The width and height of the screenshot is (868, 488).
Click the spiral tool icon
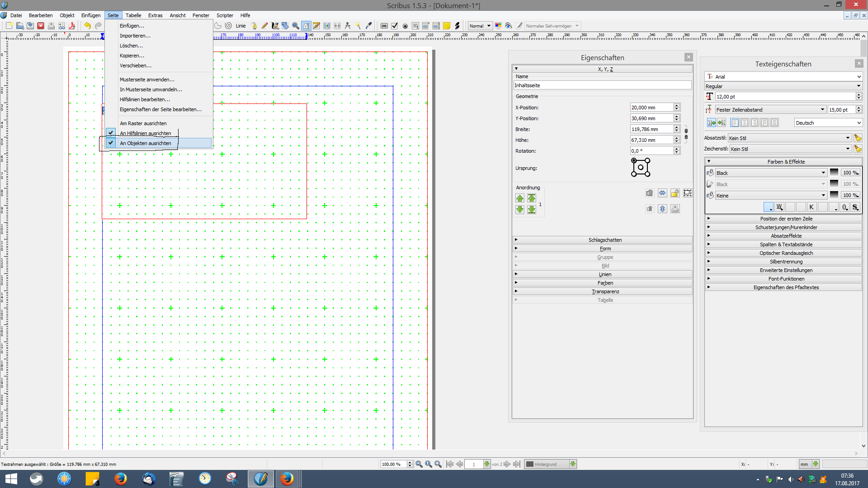pyautogui.click(x=229, y=26)
